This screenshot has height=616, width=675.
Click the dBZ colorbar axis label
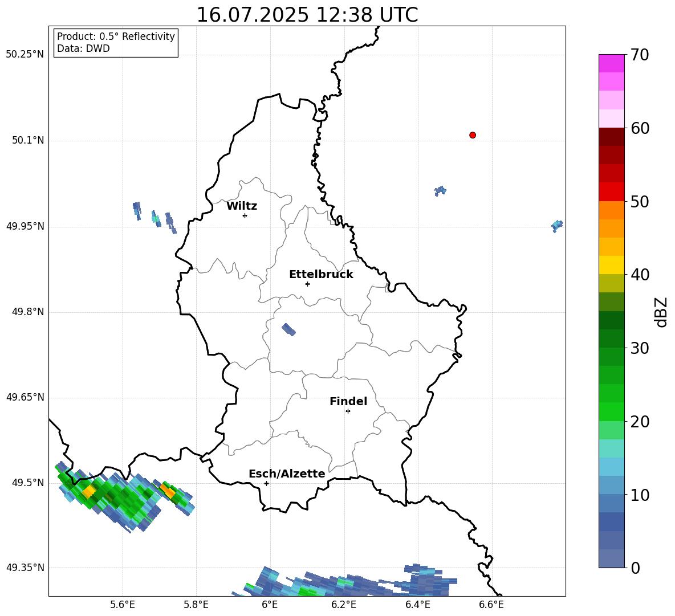(661, 312)
